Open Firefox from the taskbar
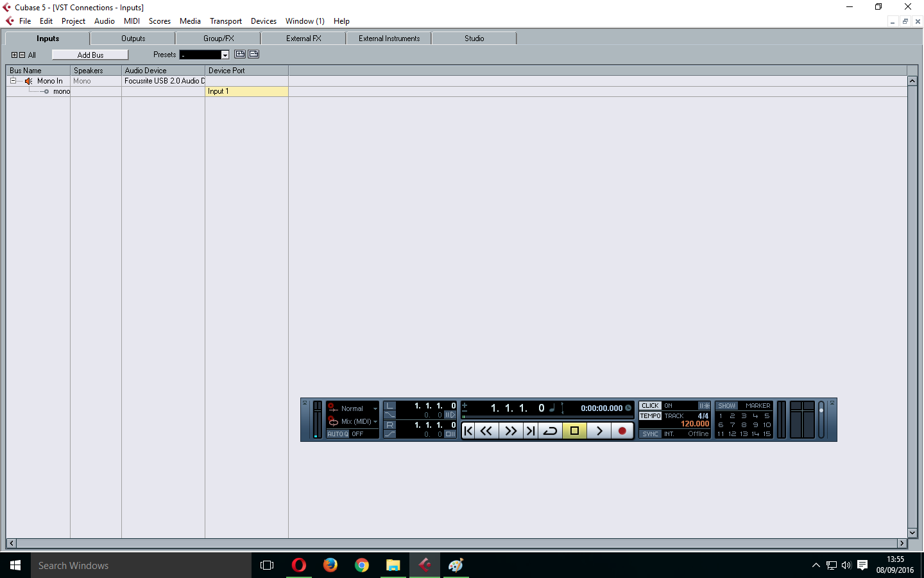Viewport: 924px width, 578px height. click(x=330, y=565)
